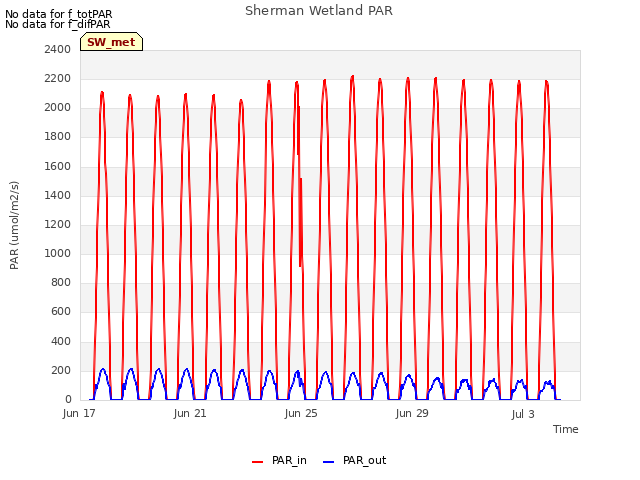Click the 1600 y-axis tick label
The height and width of the screenshot is (480, 640).
[58, 167]
